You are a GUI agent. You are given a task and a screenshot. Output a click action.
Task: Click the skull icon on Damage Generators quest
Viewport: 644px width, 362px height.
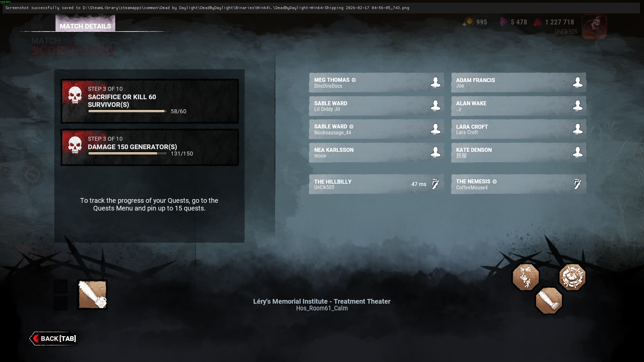pyautogui.click(x=75, y=145)
